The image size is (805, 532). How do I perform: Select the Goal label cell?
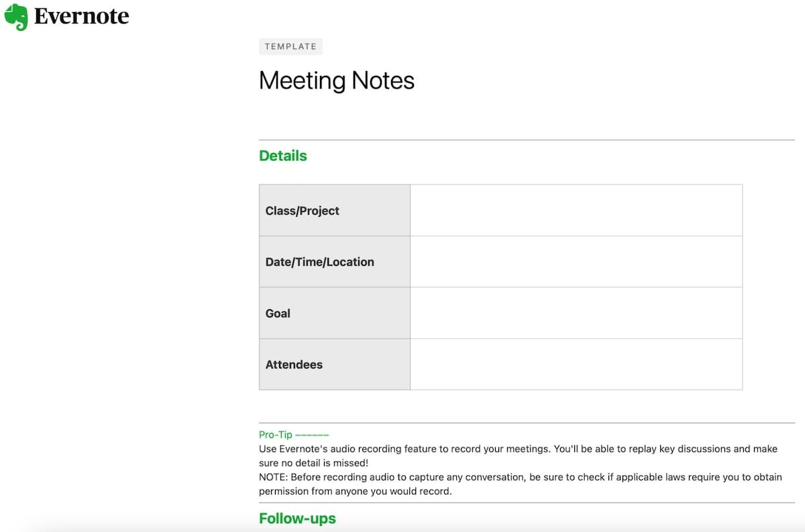coord(334,313)
